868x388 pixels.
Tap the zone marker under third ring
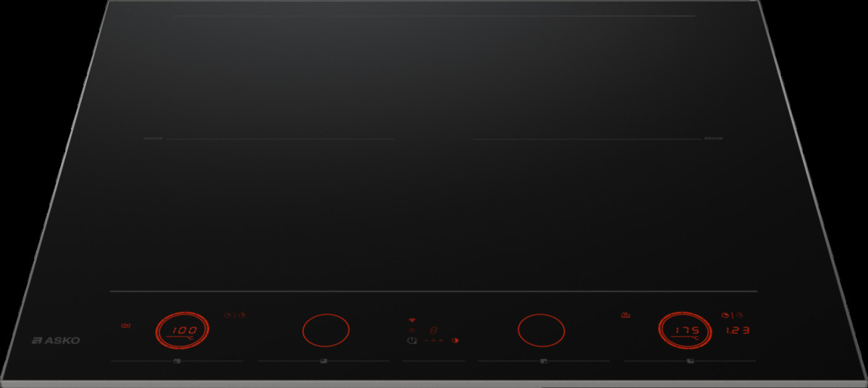tap(543, 361)
